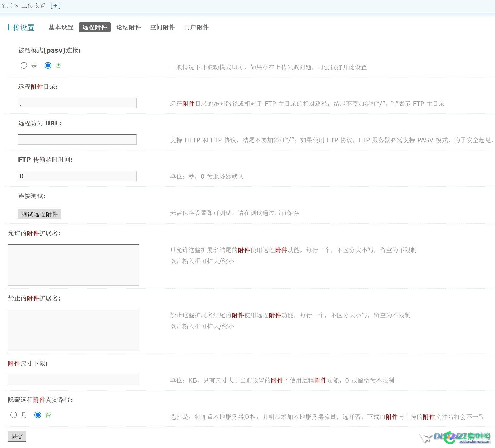Image resolution: width=495 pixels, height=448 pixels.
Task: Select 否 for passive mode (pasv) connection
Action: tap(48, 66)
